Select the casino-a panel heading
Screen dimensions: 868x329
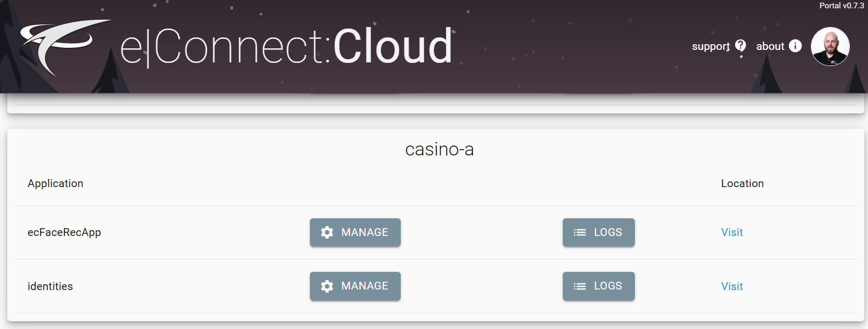pyautogui.click(x=440, y=150)
